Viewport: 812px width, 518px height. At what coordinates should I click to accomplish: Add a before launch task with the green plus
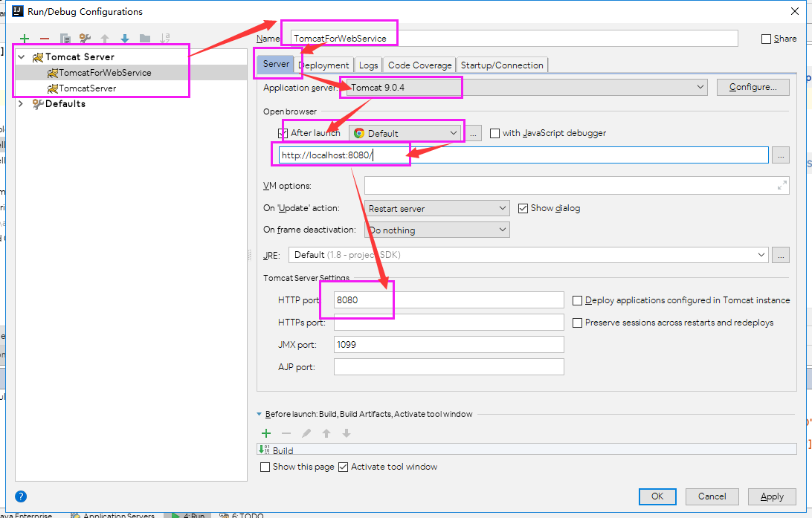point(266,433)
